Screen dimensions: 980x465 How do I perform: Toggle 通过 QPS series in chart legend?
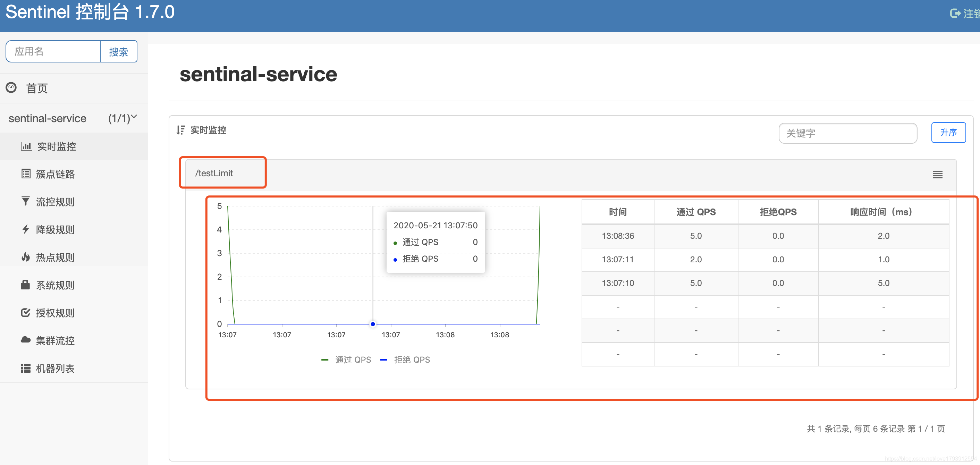(346, 360)
